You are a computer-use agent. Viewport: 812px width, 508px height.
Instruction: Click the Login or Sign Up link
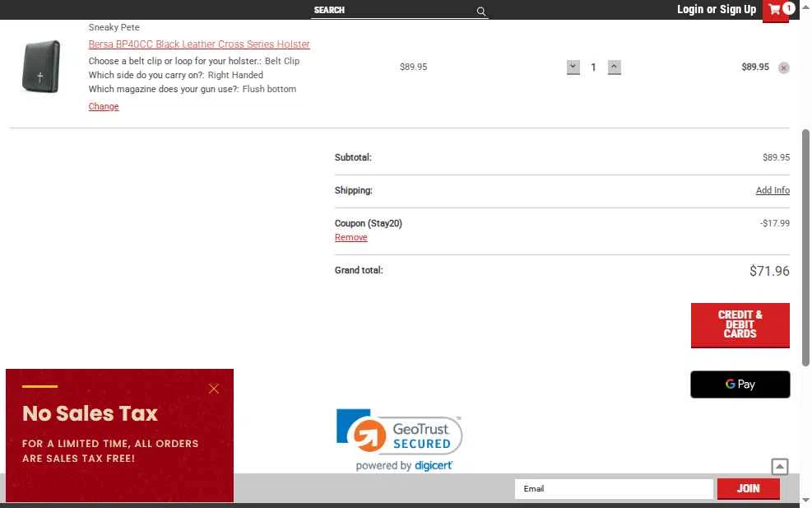(717, 9)
